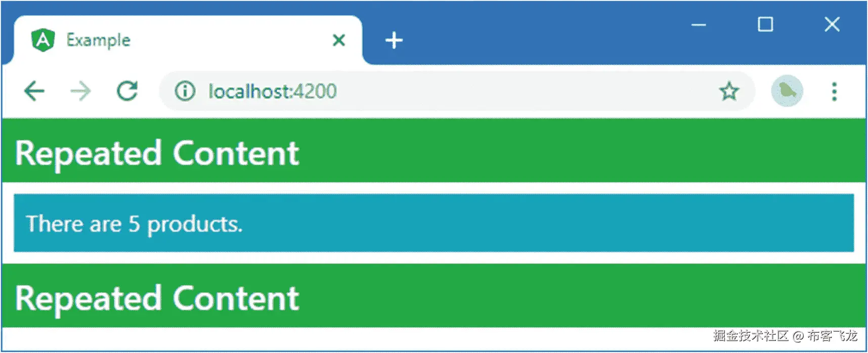
Task: Click the Angular favicon on the Example tab
Action: pyautogui.click(x=43, y=40)
